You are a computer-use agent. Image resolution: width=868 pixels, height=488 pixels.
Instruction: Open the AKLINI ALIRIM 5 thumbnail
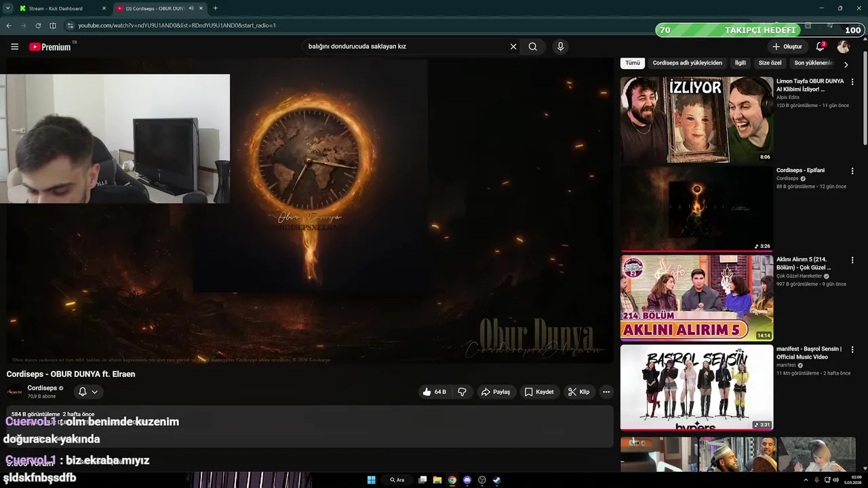(x=696, y=298)
